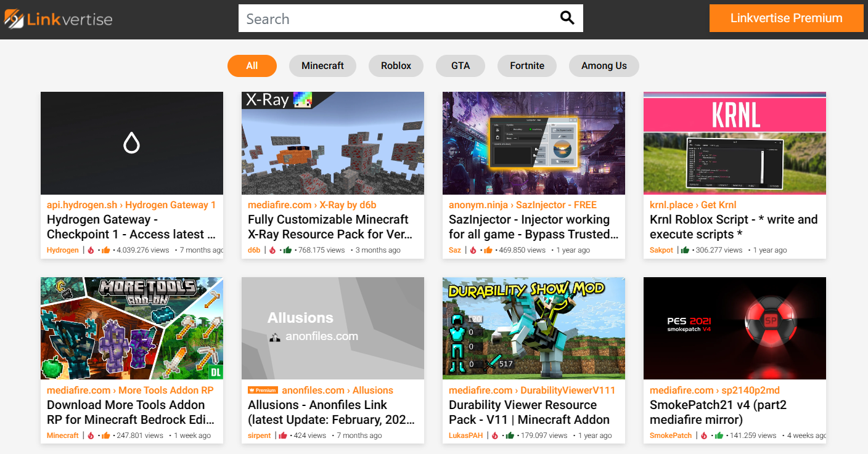
Task: Click the flame icon on the SazInjector card
Action: click(473, 250)
